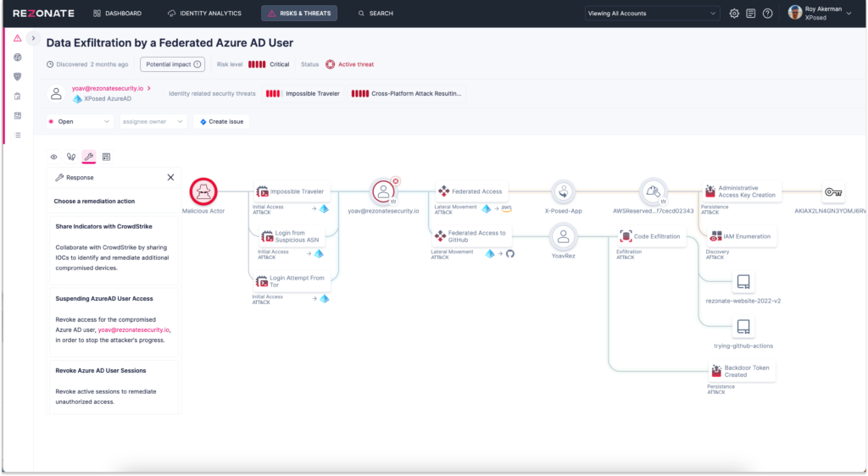Click the Malicious Actor node icon
This screenshot has width=868, height=476.
coord(203,191)
